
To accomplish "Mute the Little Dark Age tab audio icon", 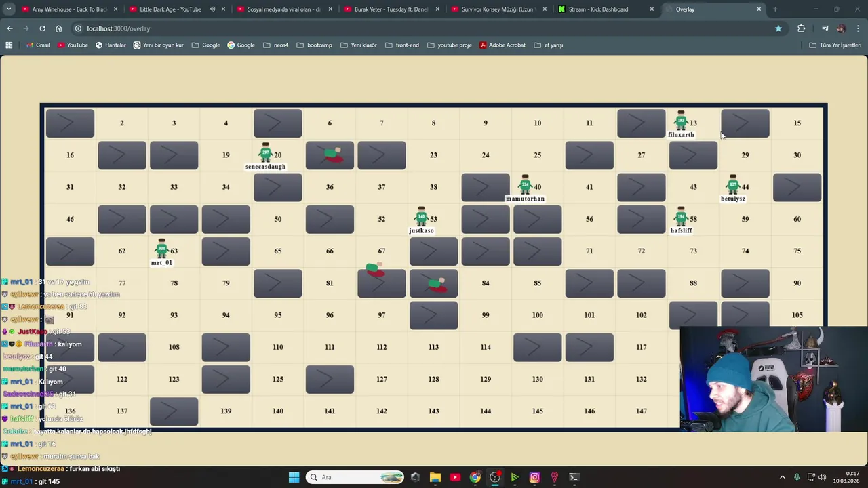I will pyautogui.click(x=212, y=9).
